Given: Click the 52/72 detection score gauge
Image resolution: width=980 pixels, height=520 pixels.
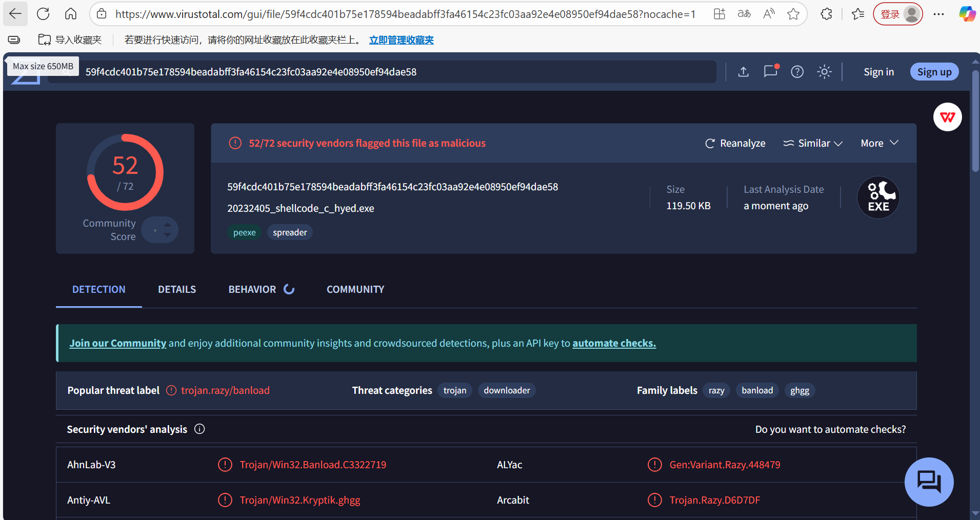Looking at the screenshot, I should point(125,172).
